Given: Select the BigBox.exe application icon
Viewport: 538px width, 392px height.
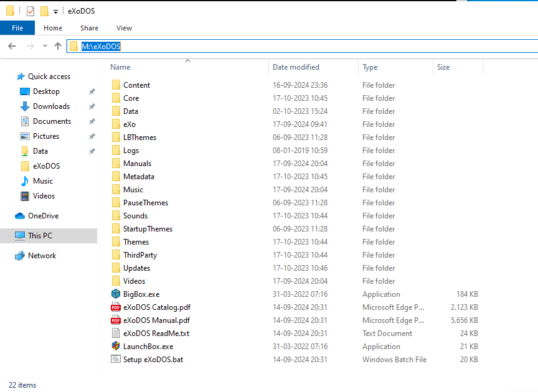Looking at the screenshot, I should click(x=116, y=294).
